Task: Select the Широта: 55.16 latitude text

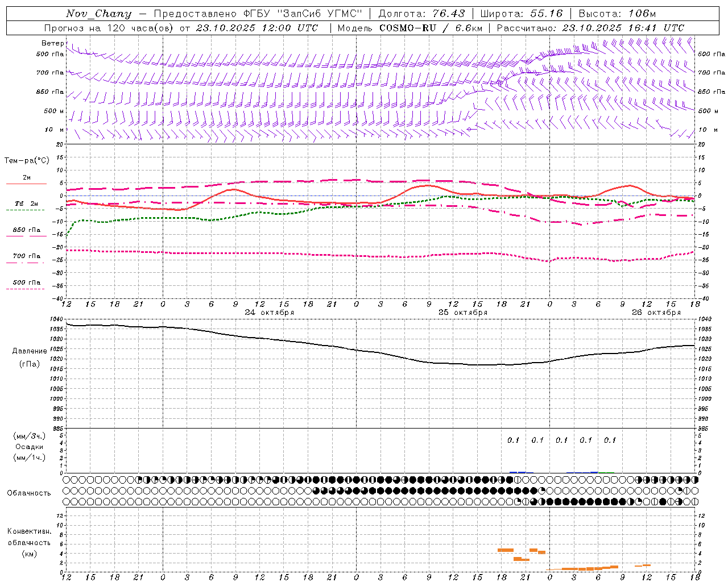Action: (522, 14)
